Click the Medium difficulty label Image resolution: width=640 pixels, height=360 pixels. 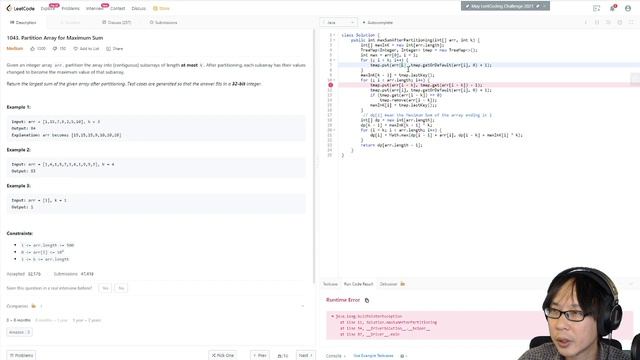(15, 49)
